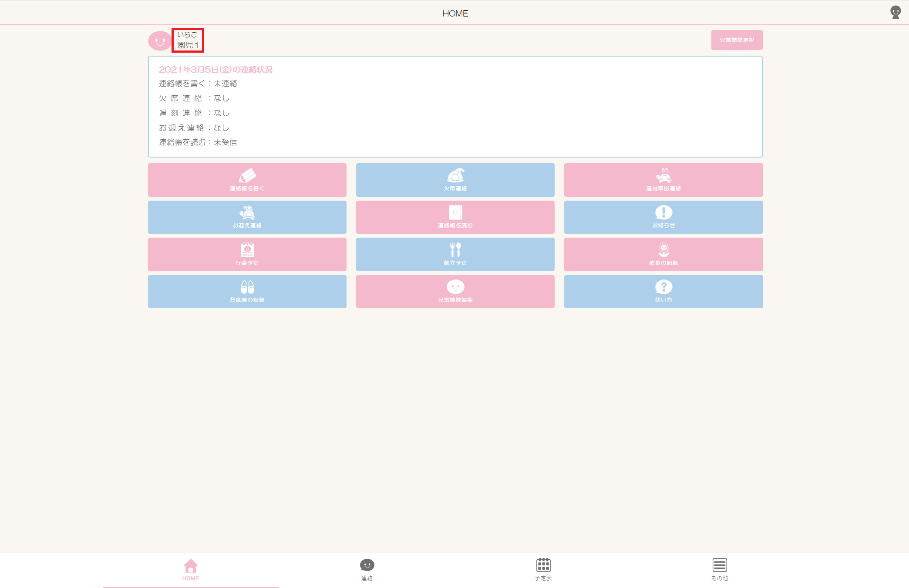
Task: Click the child name いちご 園児1
Action: [188, 40]
